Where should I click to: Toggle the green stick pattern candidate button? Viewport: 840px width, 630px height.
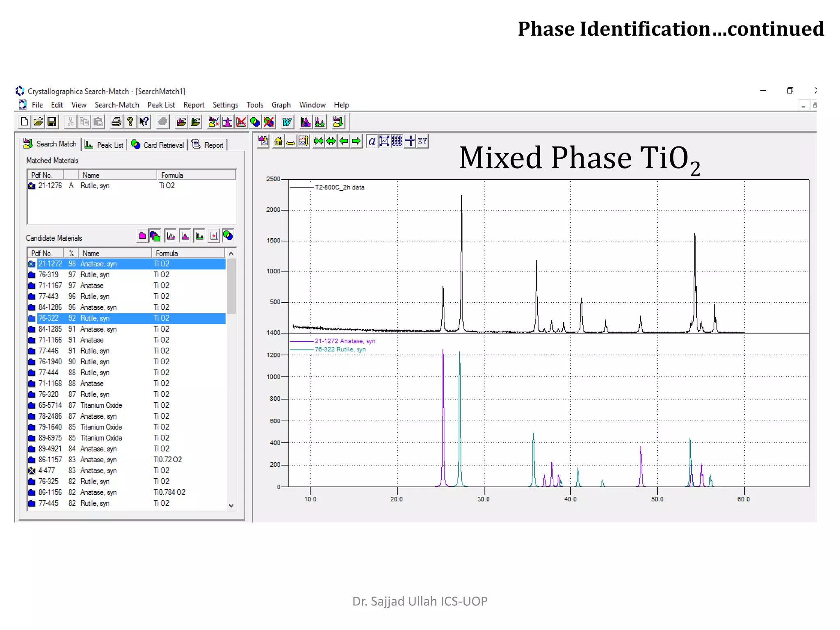200,236
